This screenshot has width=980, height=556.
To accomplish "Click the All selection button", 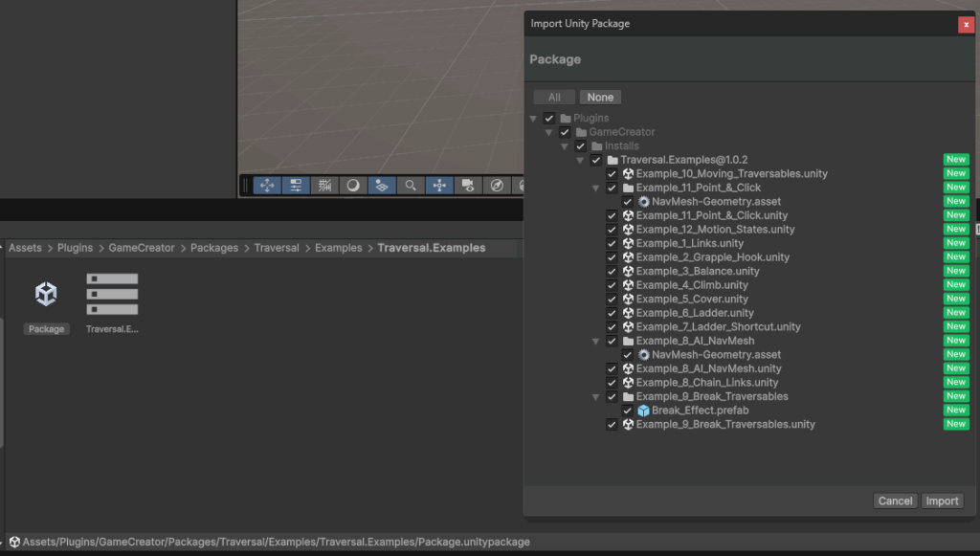I will pyautogui.click(x=554, y=98).
